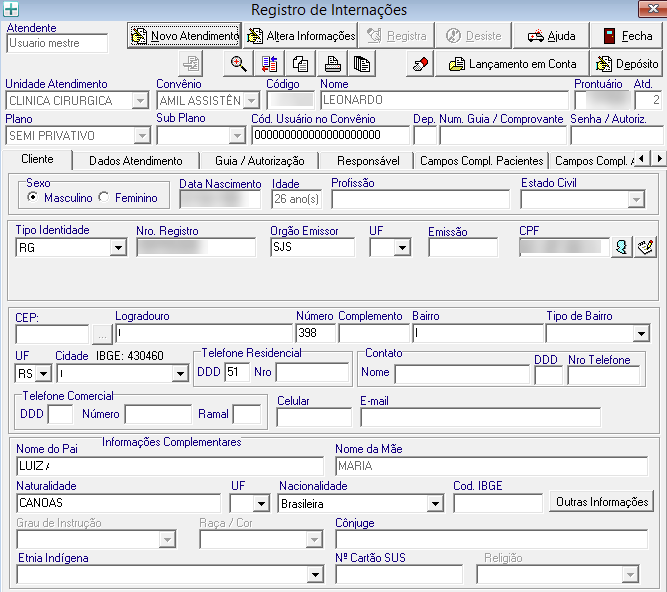The height and width of the screenshot is (592, 667).
Task: Click the blue and red document transfer icon
Action: click(x=269, y=64)
